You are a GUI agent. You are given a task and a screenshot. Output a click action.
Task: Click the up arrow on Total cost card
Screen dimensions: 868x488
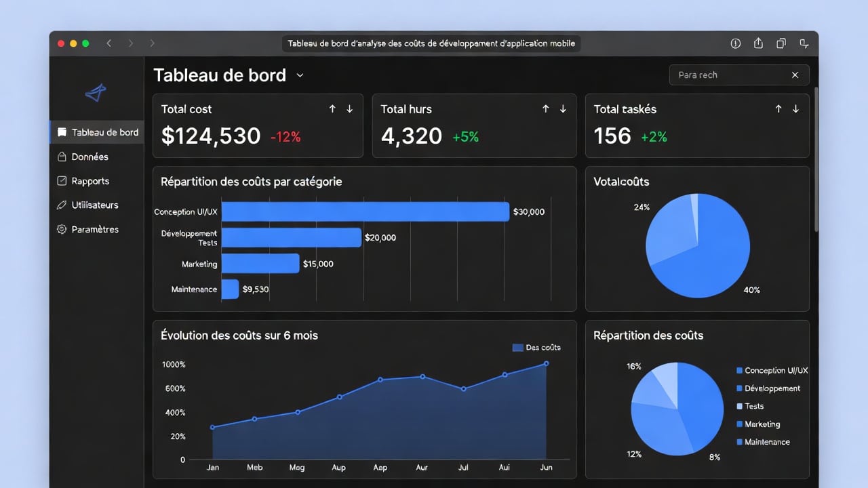tap(332, 109)
